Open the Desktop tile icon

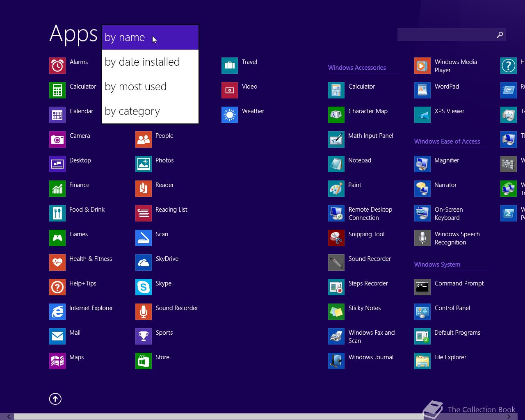point(57,164)
